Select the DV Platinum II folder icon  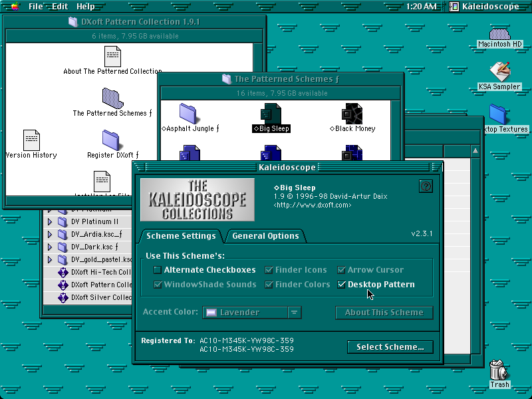[x=63, y=221]
